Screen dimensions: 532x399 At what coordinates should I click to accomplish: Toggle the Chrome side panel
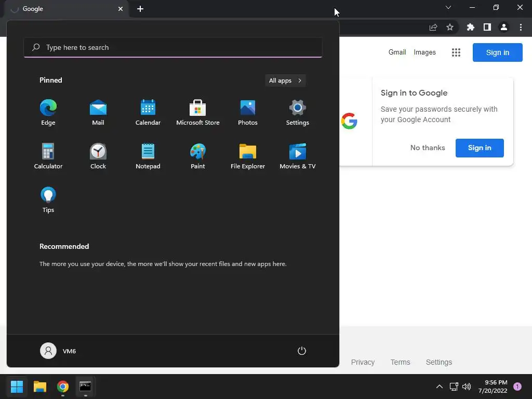point(487,27)
